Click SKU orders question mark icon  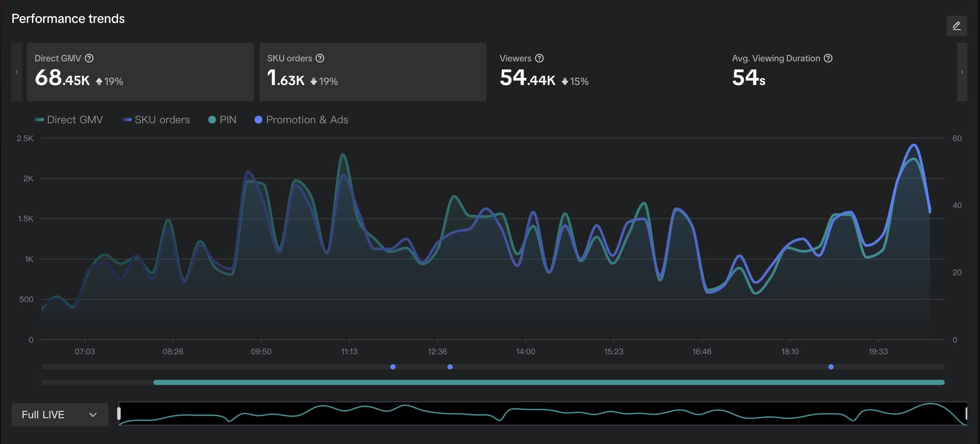[x=320, y=58]
